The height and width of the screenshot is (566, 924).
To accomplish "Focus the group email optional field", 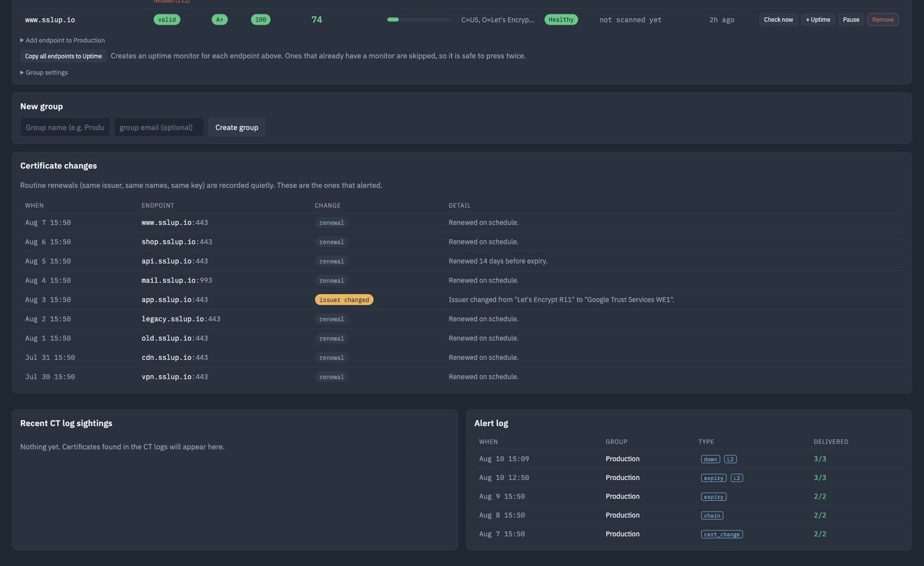I will tap(159, 127).
